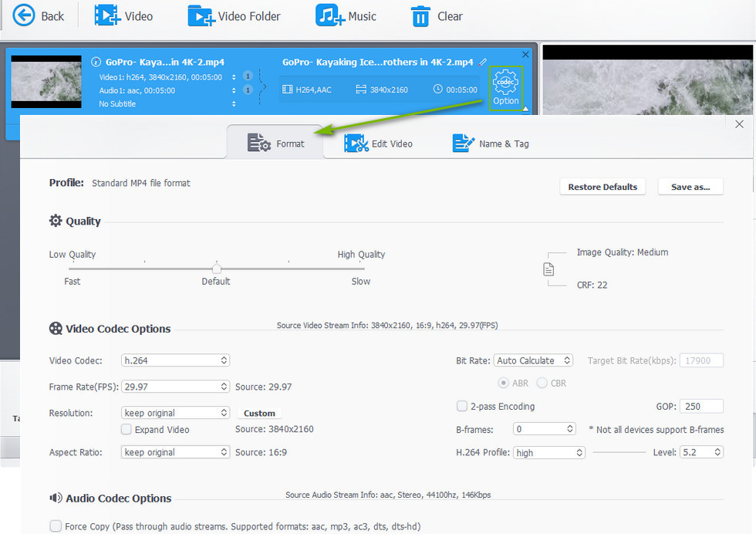Click the Format tab icon

[259, 143]
